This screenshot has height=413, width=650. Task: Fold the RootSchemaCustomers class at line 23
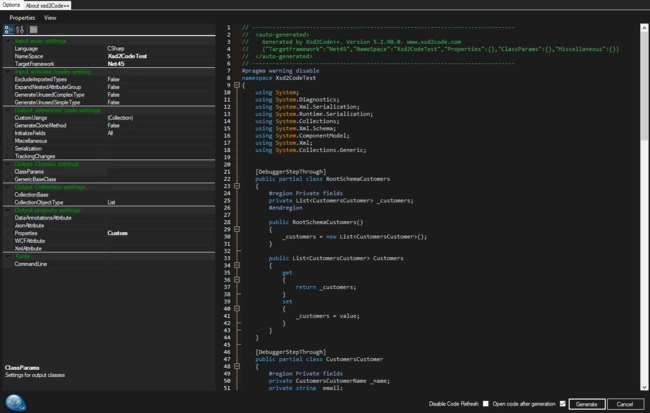[x=237, y=186]
